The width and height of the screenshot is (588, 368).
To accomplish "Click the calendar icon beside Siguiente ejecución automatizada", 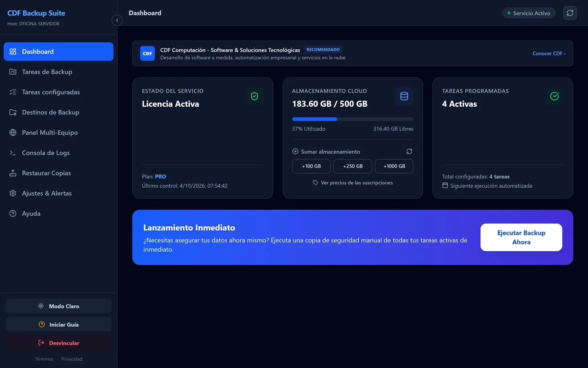I will 445,185.
